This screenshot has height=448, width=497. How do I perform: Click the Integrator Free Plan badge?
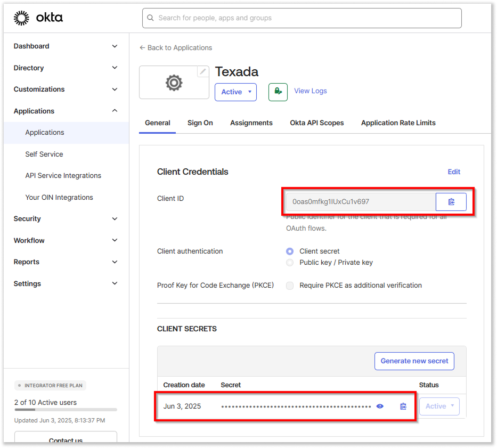(50, 386)
